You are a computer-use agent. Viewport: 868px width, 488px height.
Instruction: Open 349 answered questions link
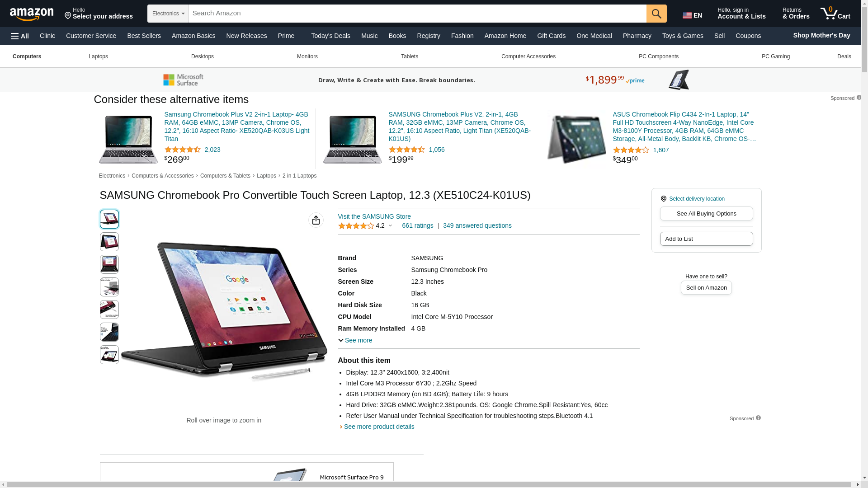pos(477,225)
